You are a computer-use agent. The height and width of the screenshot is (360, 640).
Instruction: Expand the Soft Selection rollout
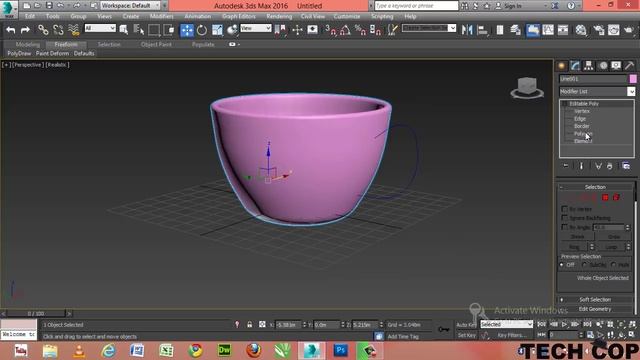(595, 300)
